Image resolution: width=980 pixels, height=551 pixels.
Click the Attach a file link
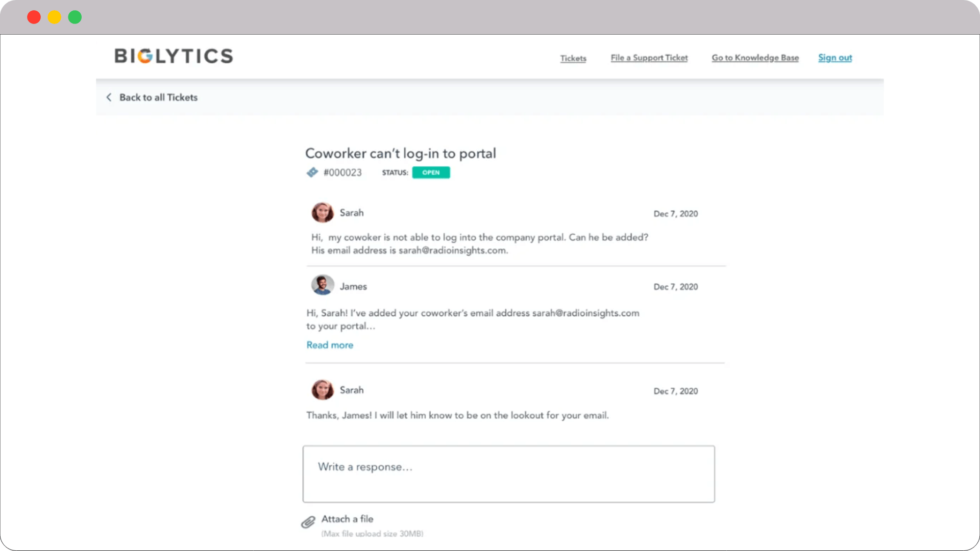pos(347,518)
